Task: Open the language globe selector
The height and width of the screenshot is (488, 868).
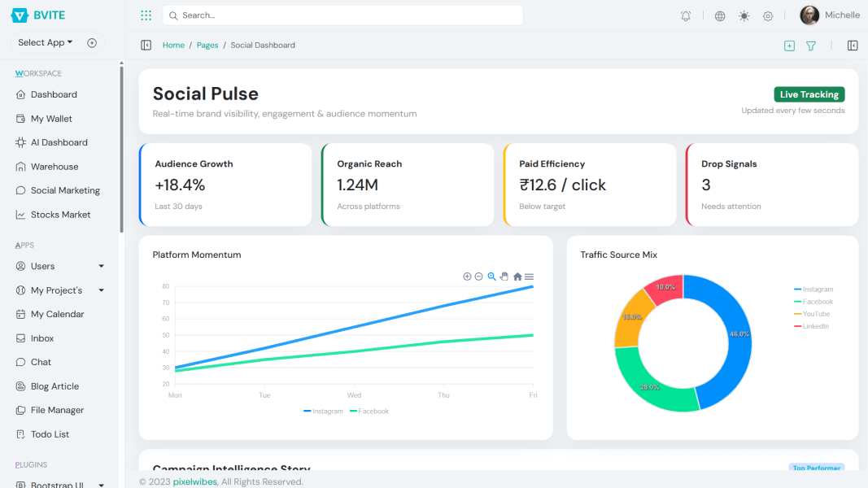Action: tap(719, 15)
